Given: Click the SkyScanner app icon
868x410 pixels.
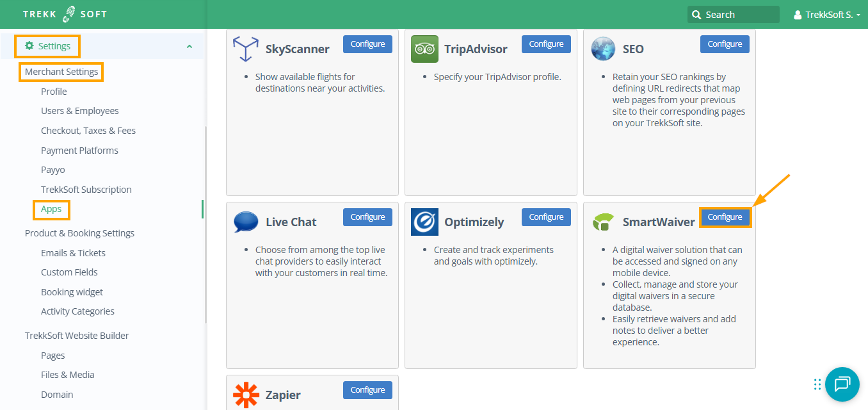Looking at the screenshot, I should pos(246,49).
